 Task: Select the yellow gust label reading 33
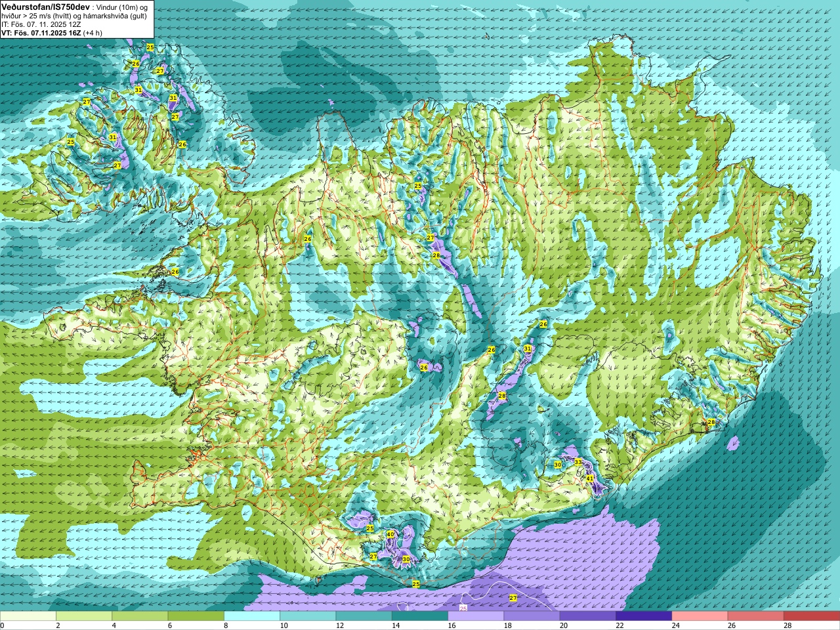(578, 462)
